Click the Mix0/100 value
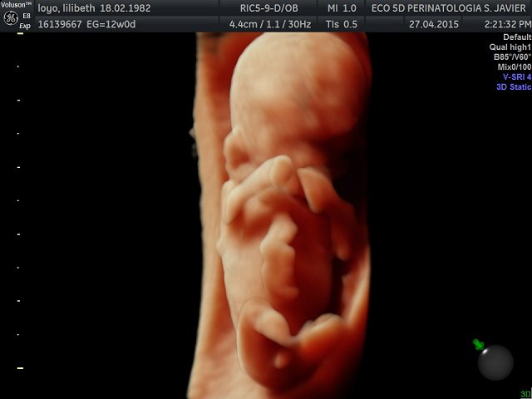Image resolution: width=532 pixels, height=399 pixels. 515,66
